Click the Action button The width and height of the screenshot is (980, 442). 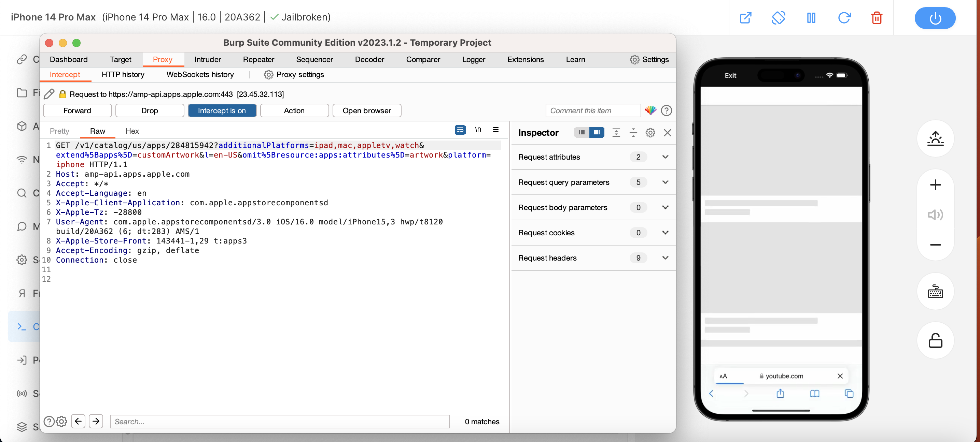(294, 110)
